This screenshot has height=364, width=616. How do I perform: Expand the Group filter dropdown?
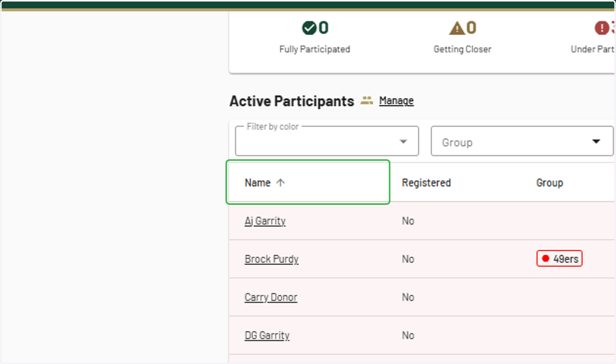point(522,141)
